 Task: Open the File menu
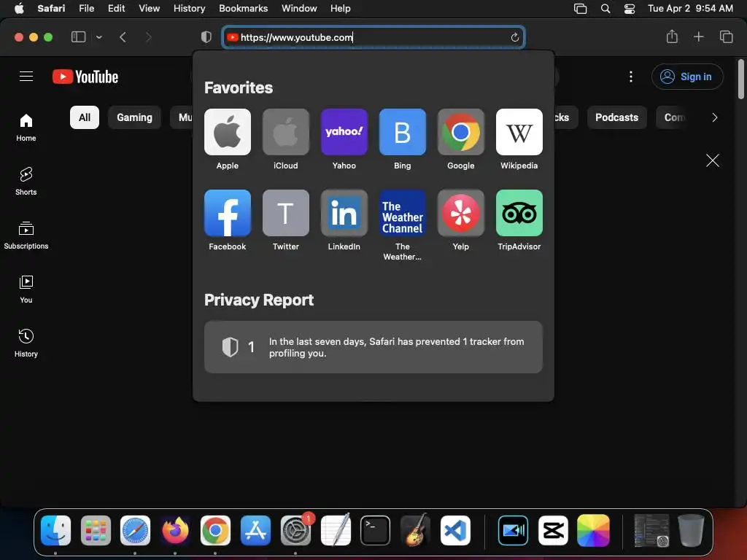pos(86,8)
